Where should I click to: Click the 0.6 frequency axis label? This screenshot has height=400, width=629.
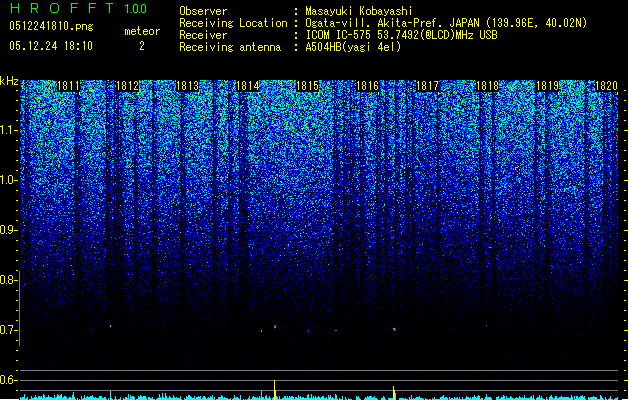point(8,380)
